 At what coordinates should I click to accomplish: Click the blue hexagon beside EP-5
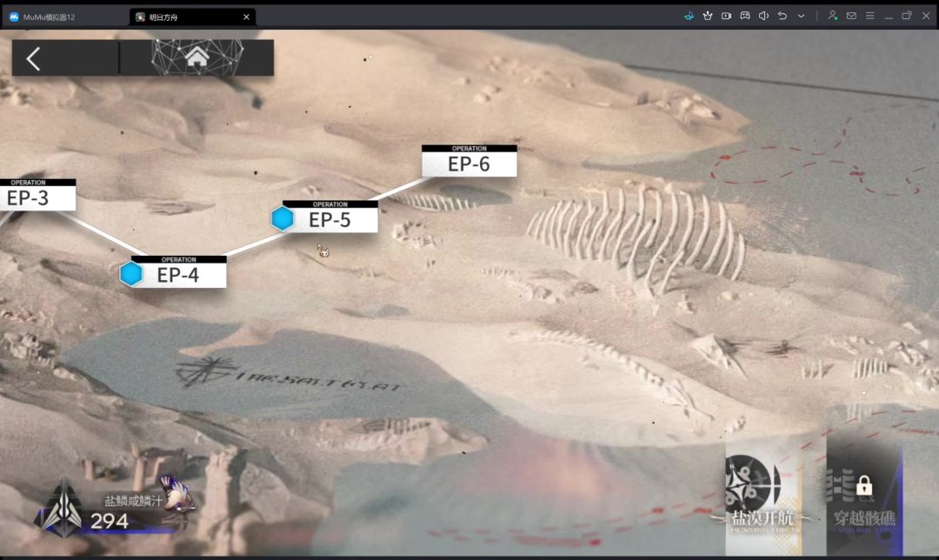pos(282,218)
